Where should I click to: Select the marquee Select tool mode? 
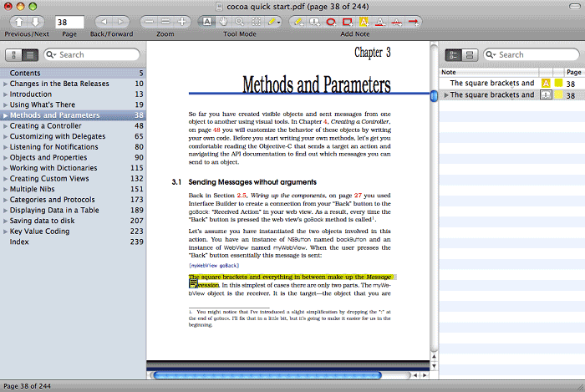pos(256,22)
